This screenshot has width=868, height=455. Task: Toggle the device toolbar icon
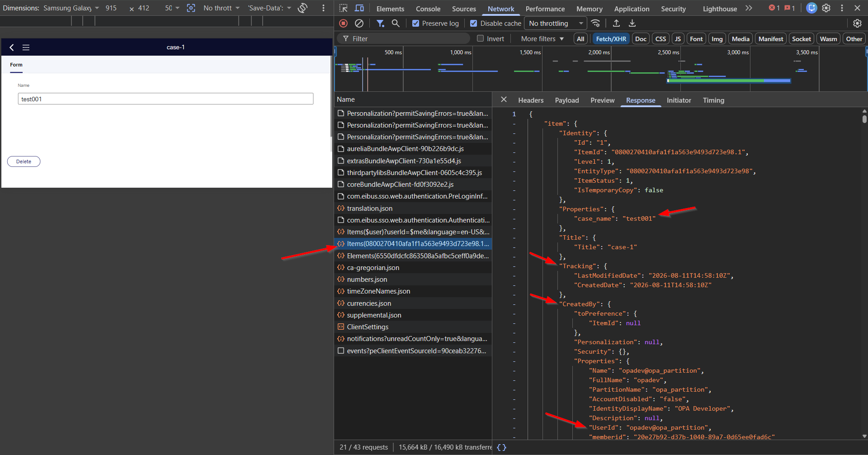point(359,8)
